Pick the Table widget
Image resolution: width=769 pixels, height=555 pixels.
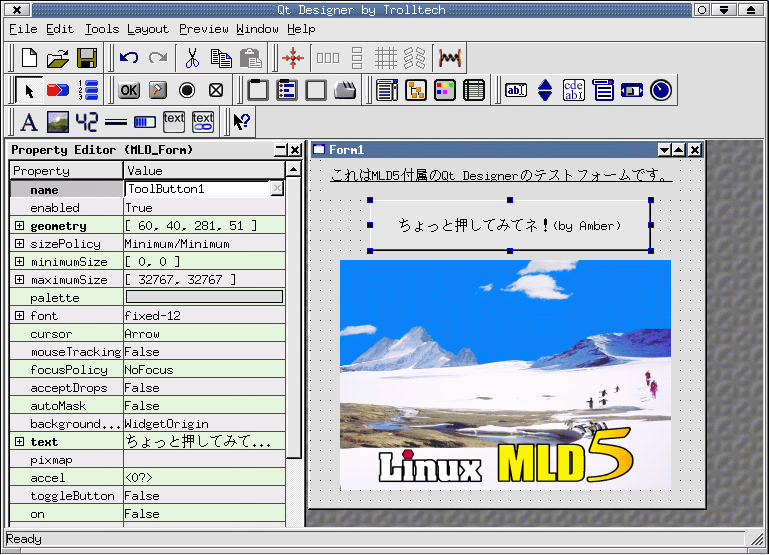point(474,91)
